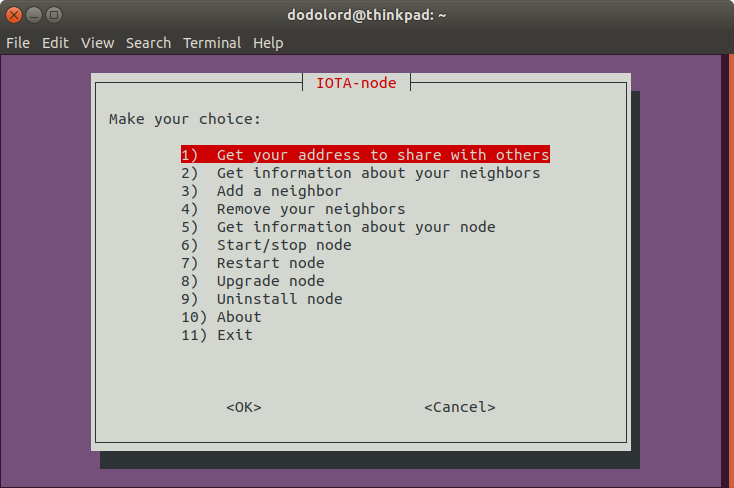Image resolution: width=734 pixels, height=488 pixels.
Task: Select option 9 Uninstall node
Action: (x=261, y=299)
